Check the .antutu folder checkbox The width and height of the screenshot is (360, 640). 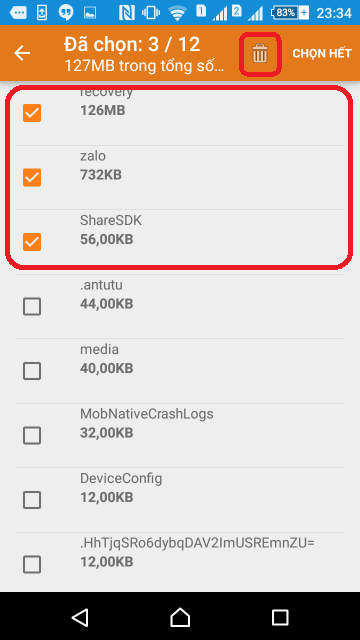[32, 307]
